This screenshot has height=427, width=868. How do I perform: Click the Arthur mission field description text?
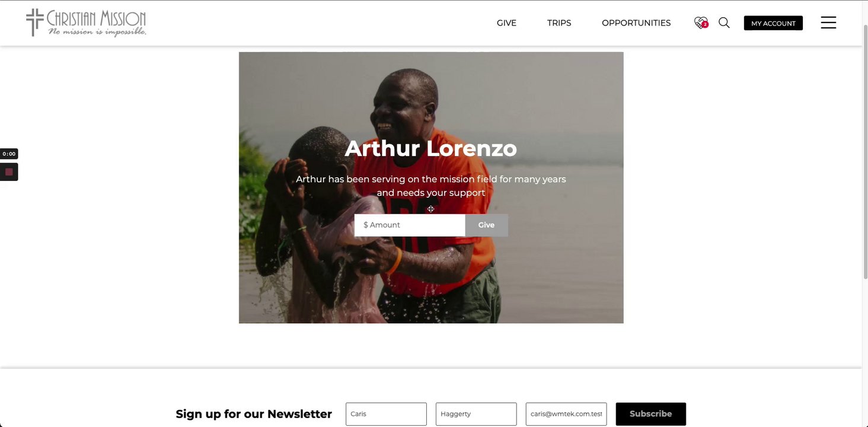pyautogui.click(x=431, y=186)
